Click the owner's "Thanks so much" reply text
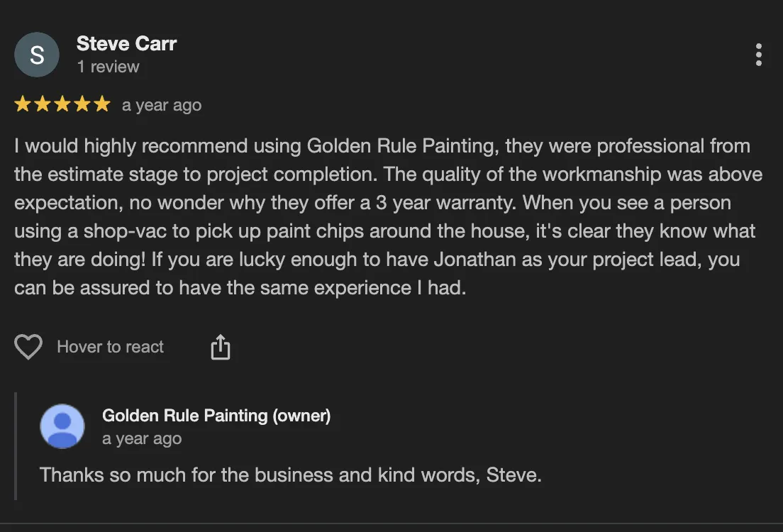783x532 pixels. (x=290, y=475)
